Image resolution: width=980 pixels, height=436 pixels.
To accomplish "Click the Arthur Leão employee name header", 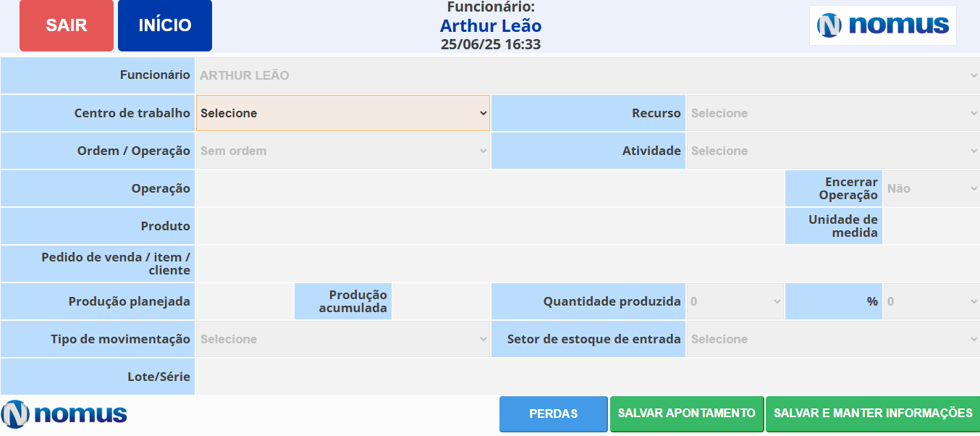I will 490,26.
